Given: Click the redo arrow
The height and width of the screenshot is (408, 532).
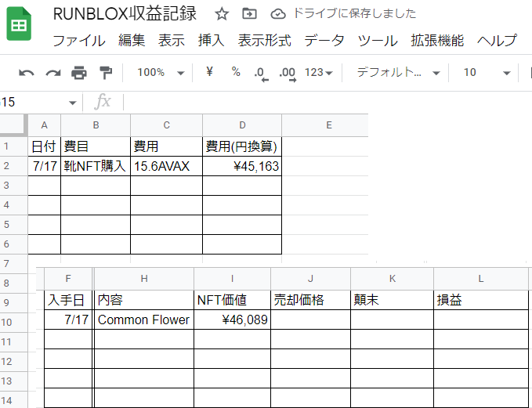Looking at the screenshot, I should tap(53, 73).
